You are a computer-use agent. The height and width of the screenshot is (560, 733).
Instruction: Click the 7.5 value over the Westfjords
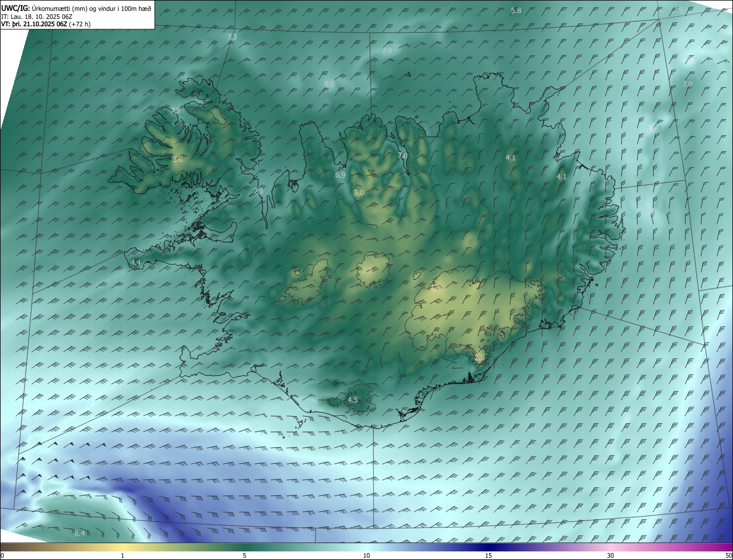(175, 111)
